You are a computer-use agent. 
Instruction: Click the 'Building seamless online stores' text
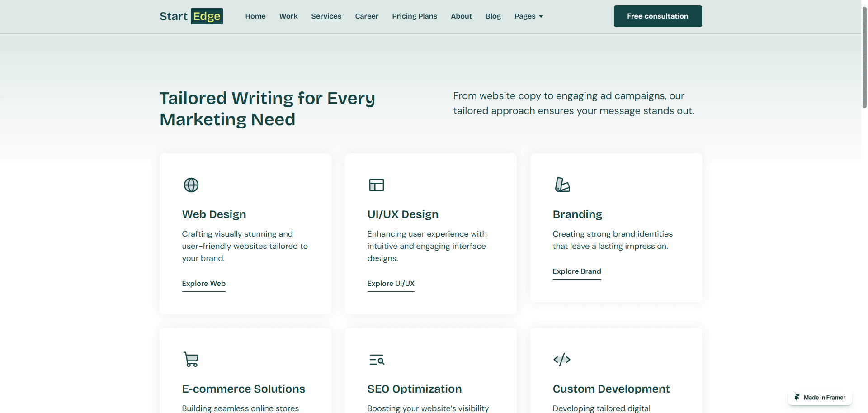[241, 408]
